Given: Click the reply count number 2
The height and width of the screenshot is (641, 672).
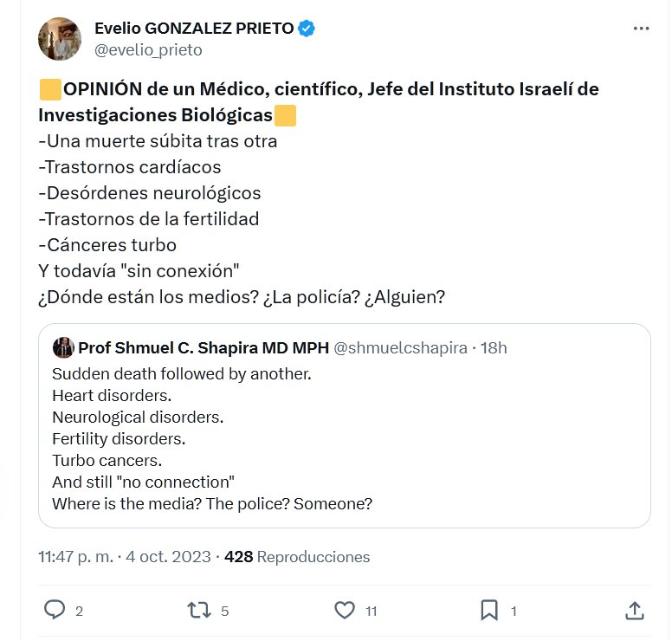Looking at the screenshot, I should [79, 611].
